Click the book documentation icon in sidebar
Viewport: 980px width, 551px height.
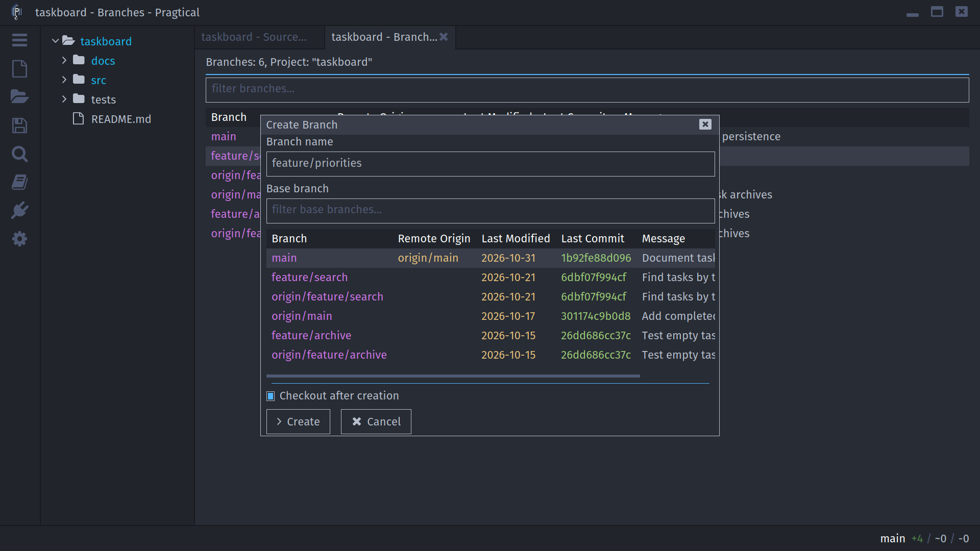click(19, 182)
